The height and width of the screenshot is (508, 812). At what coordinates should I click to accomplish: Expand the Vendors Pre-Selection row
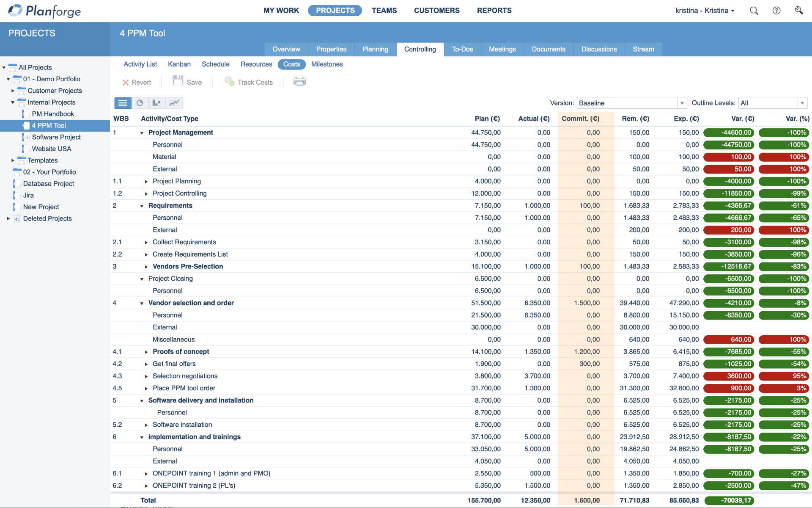point(146,267)
